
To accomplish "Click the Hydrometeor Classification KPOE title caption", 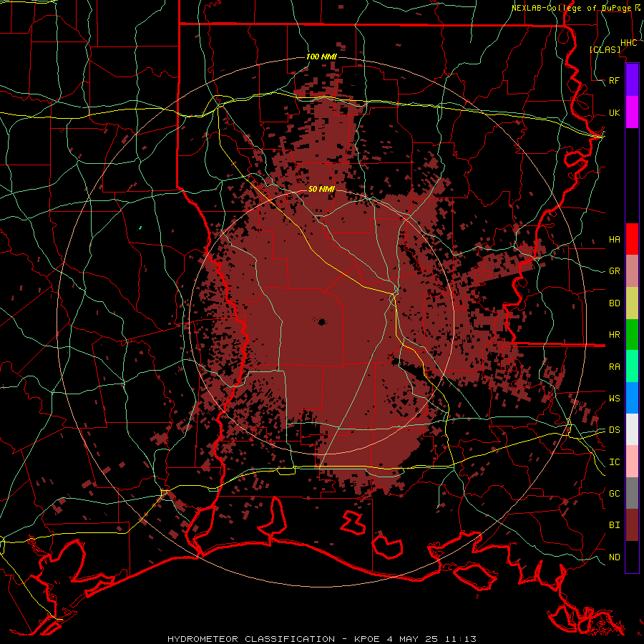I will tap(322, 639).
